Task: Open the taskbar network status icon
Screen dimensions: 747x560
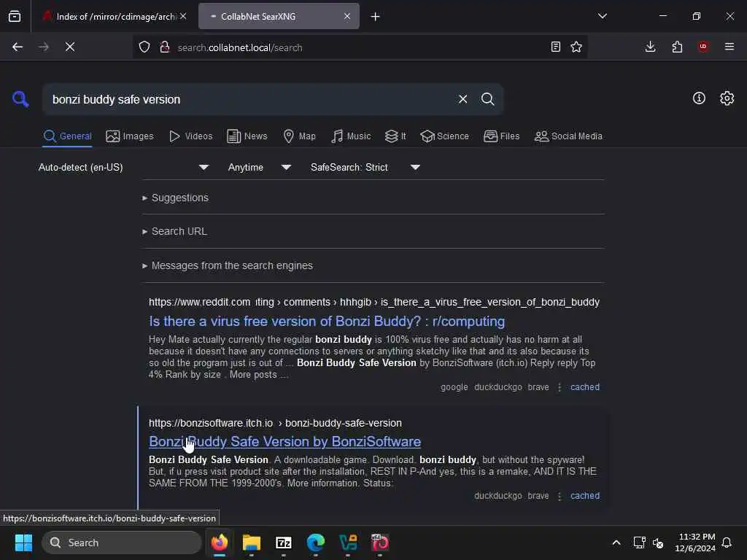Action: (639, 542)
